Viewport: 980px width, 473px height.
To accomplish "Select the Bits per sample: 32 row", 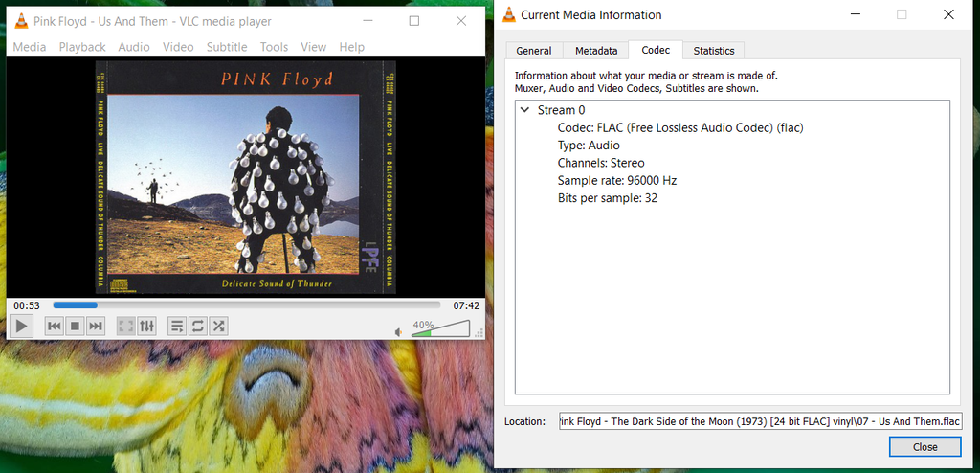I will click(x=608, y=197).
